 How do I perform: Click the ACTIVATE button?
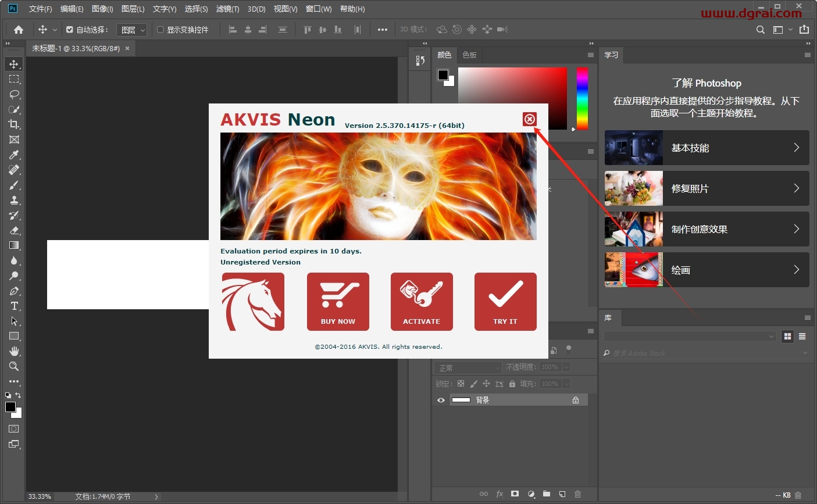pyautogui.click(x=422, y=302)
